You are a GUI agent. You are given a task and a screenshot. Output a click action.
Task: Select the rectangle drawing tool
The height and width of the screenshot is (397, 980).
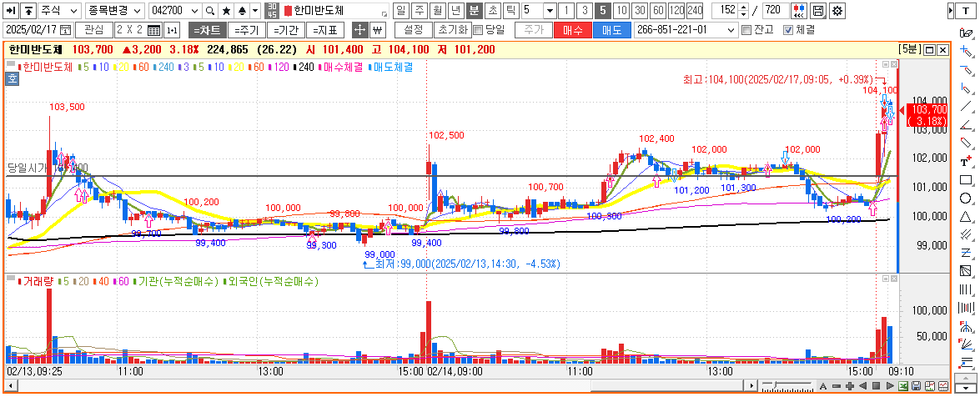click(x=965, y=180)
